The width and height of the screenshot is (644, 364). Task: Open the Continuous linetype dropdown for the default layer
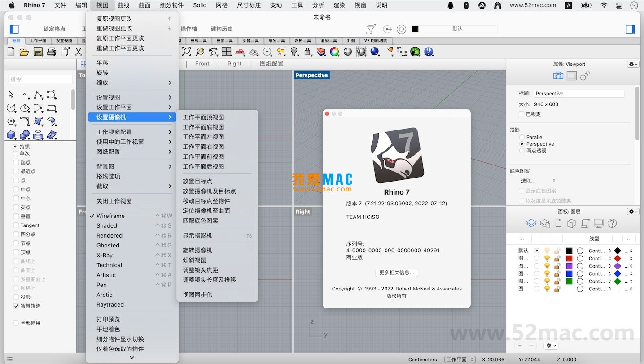(599, 251)
